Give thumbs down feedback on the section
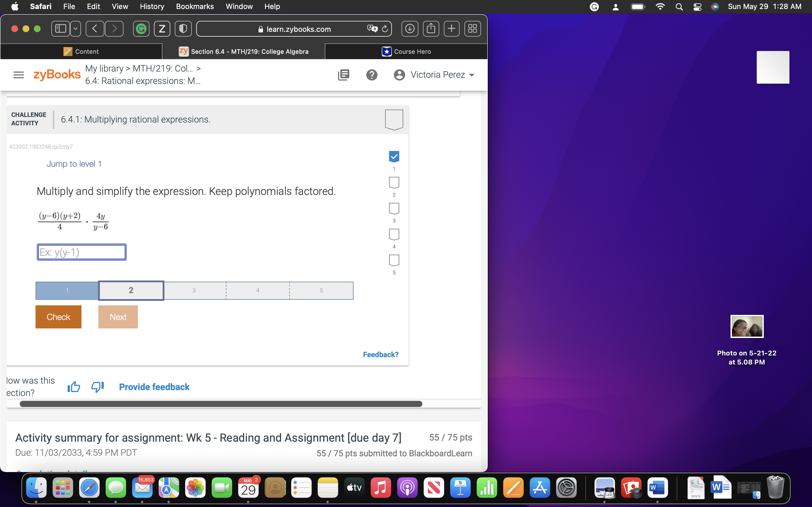812x507 pixels. (x=97, y=387)
